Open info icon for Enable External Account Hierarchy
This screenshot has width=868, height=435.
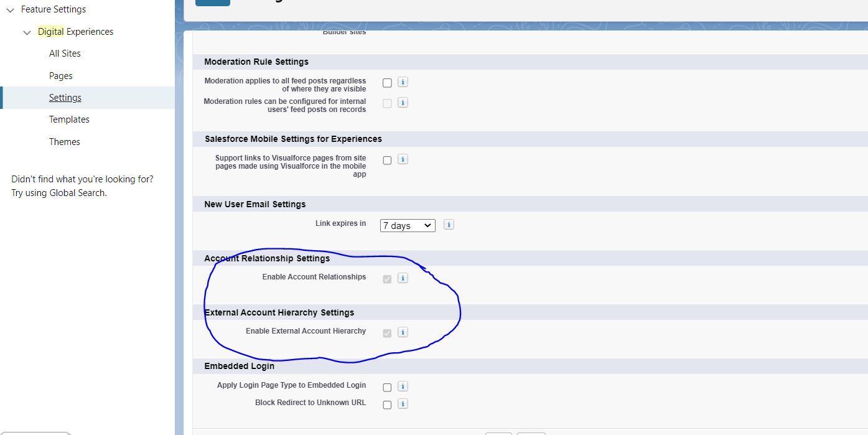(x=403, y=332)
